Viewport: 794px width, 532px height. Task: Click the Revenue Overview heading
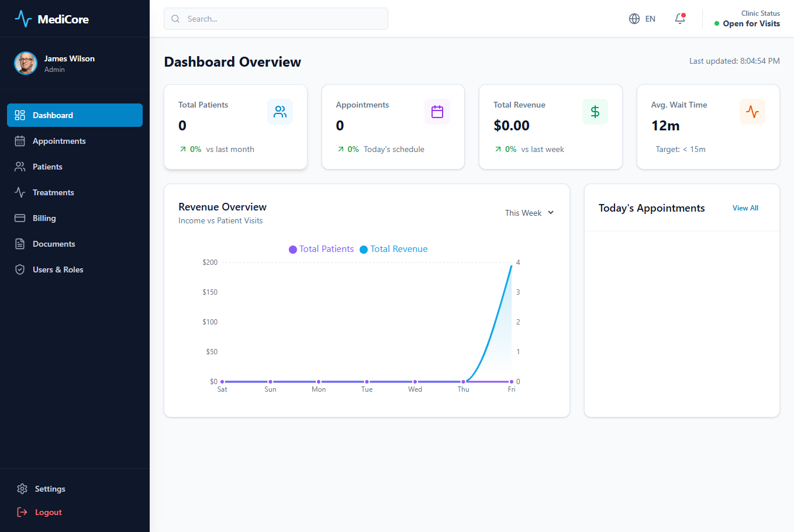point(222,207)
